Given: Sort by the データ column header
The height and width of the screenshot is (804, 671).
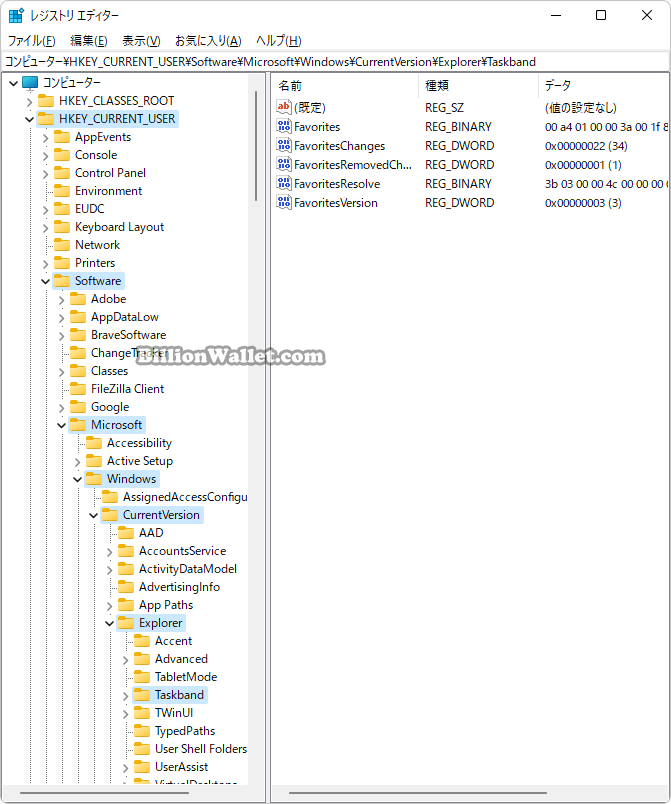Looking at the screenshot, I should (x=603, y=86).
